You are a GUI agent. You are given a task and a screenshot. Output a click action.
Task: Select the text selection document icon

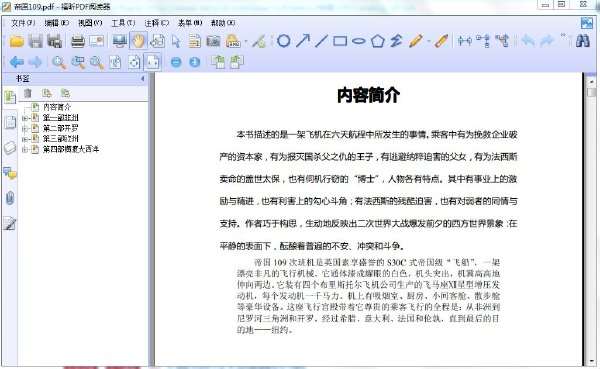point(195,41)
